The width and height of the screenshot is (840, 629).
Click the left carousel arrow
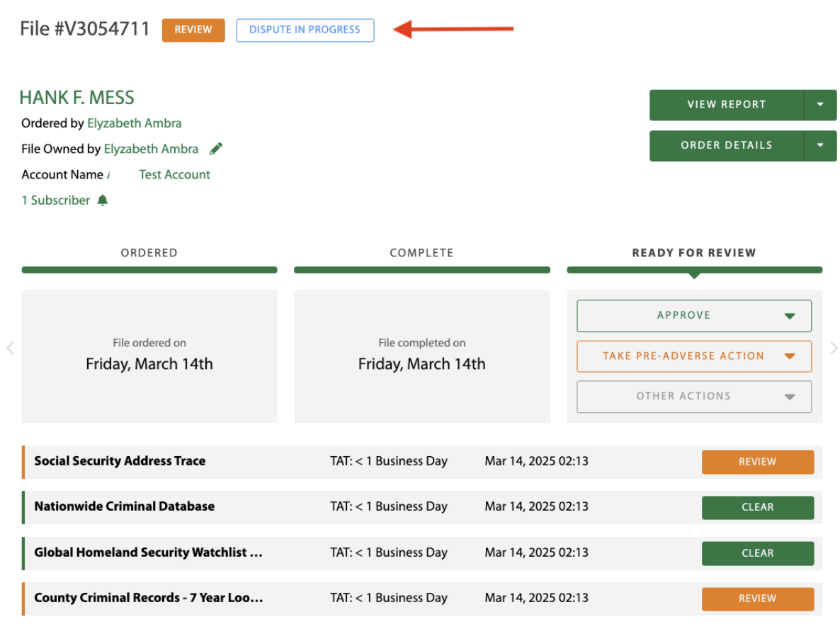10,348
